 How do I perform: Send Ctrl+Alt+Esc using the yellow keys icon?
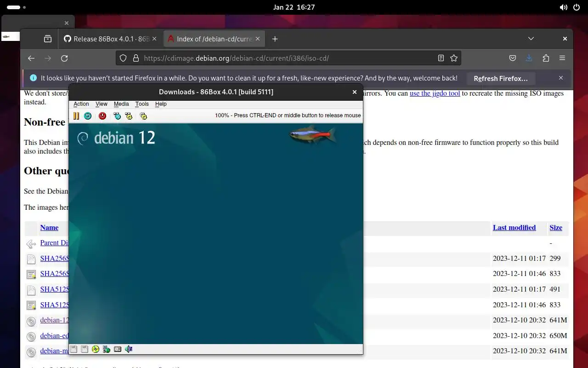coord(129,116)
